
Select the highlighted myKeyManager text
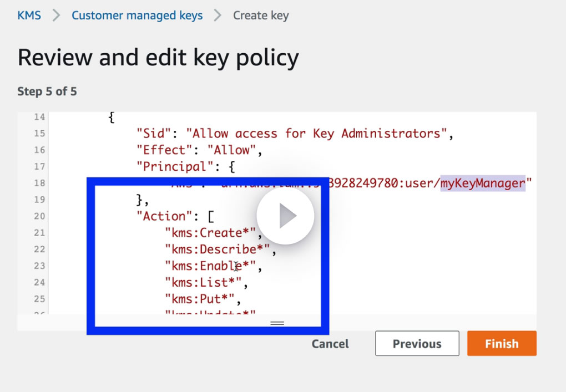pos(483,183)
